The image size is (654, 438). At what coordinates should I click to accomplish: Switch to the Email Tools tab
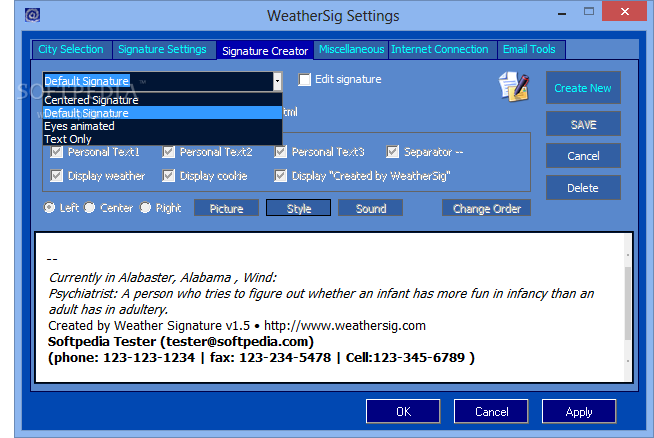(x=529, y=49)
